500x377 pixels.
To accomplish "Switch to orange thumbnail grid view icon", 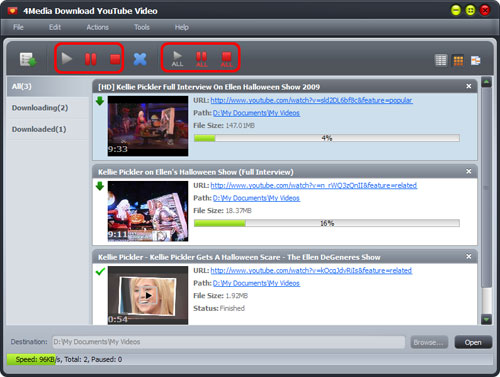I will (x=458, y=60).
